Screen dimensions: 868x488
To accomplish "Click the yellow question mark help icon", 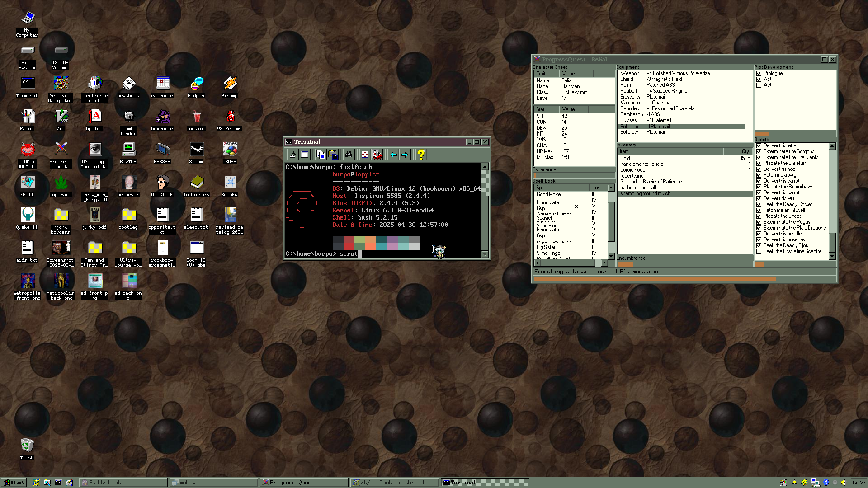I will [421, 155].
